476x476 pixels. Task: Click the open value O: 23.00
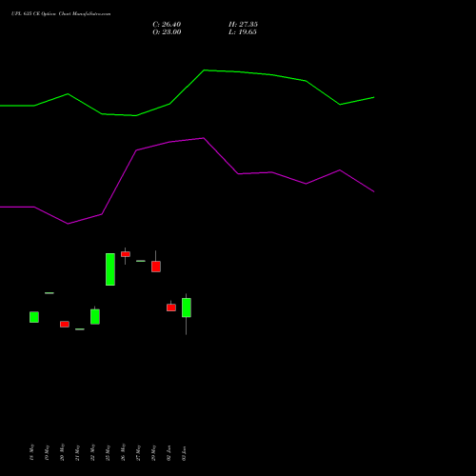point(167,32)
